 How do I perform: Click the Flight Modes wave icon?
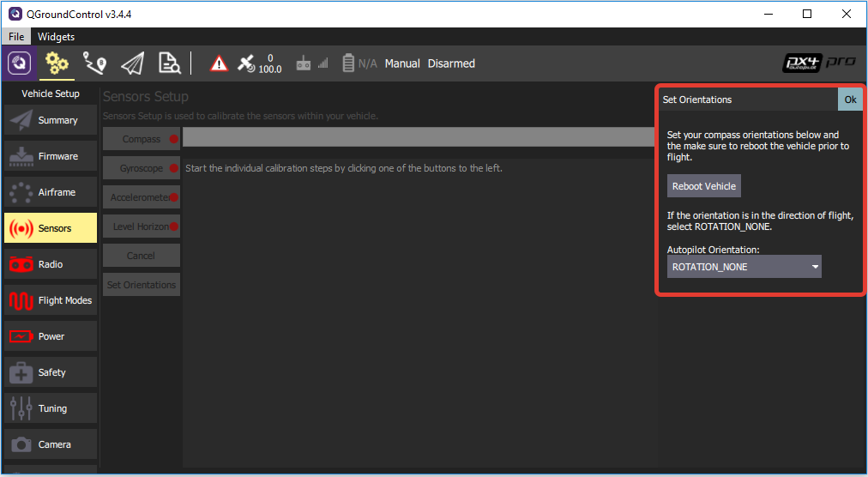[21, 300]
